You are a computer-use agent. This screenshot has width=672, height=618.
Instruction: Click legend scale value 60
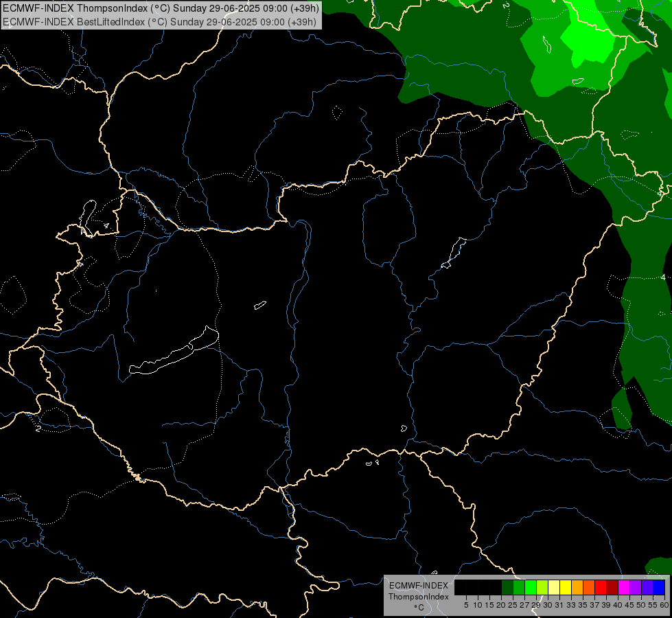(x=664, y=605)
